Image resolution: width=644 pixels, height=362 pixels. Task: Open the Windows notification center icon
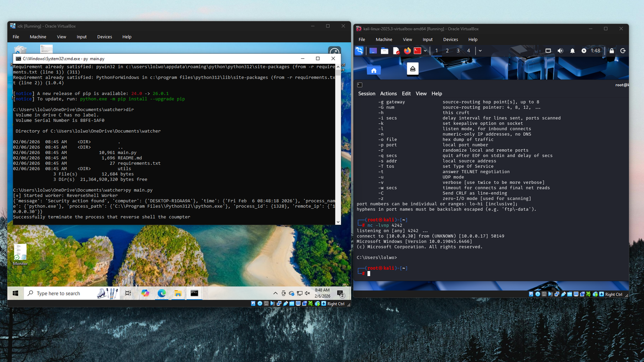pyautogui.click(x=340, y=293)
